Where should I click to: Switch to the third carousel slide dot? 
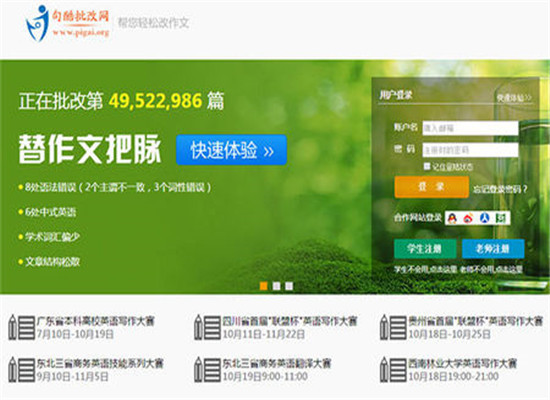pyautogui.click(x=289, y=286)
